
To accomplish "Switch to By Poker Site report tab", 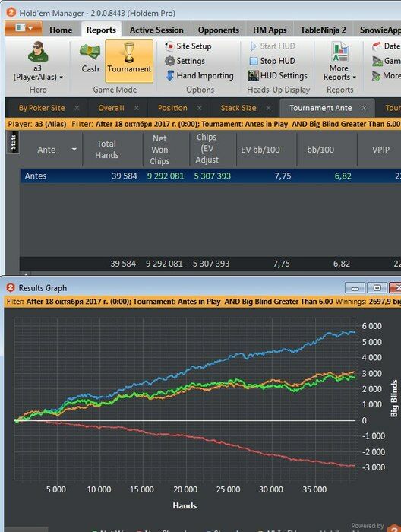I will (42, 108).
